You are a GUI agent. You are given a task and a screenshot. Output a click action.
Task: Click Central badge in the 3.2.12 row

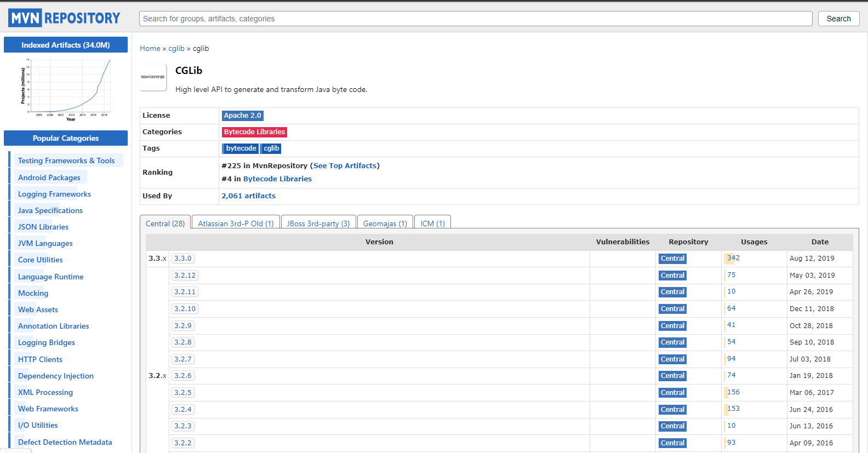pyautogui.click(x=672, y=276)
